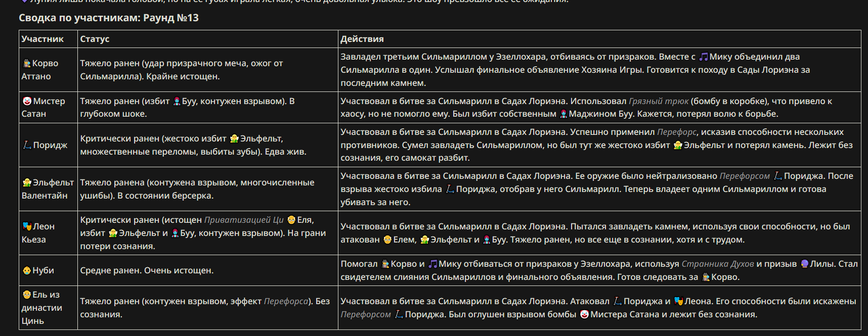Click Мистер Сатан's status ending 'В глубоком шоке'
Viewport: 868px width, 336px height.
click(187, 107)
